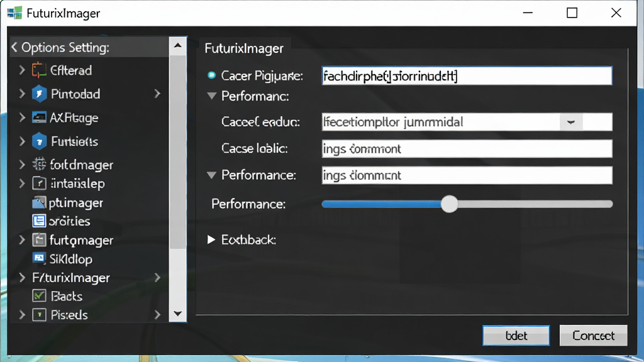
Task: Click the Performance slider thumb
Action: click(x=449, y=204)
